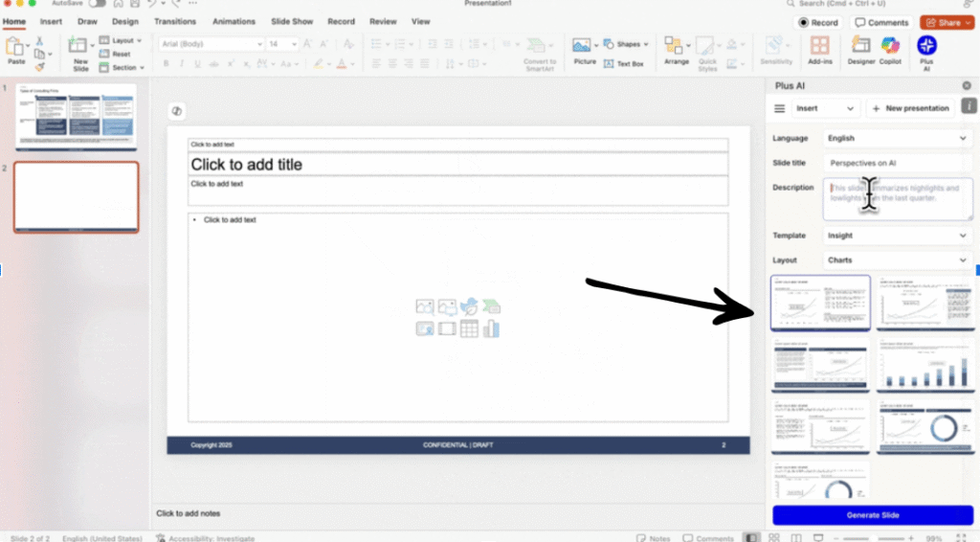Viewport: 980px width, 542px height.
Task: Toggle superscript formatting
Action: click(230, 64)
